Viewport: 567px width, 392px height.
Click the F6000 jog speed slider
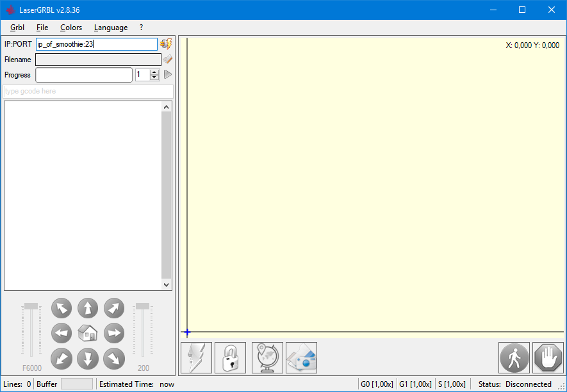click(31, 330)
